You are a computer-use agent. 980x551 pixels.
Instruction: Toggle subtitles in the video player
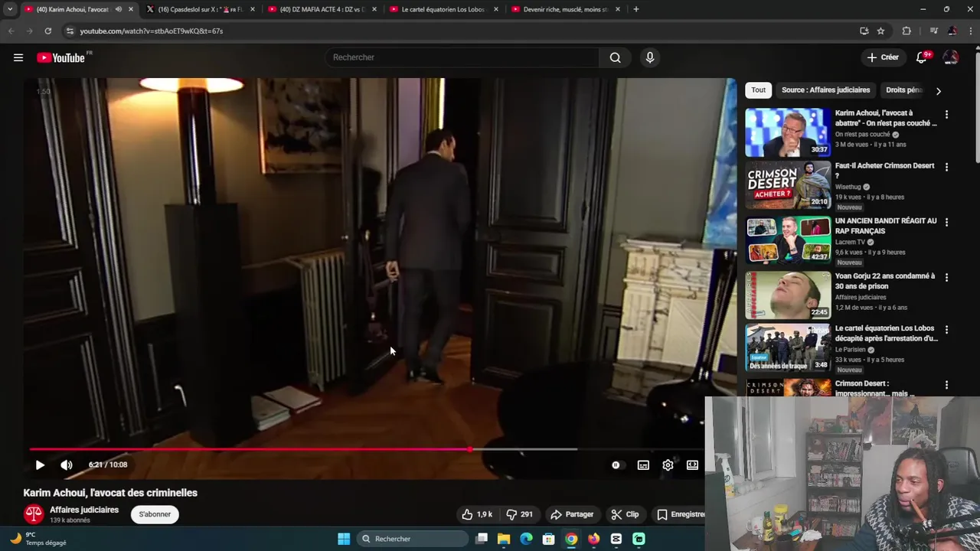(x=643, y=465)
